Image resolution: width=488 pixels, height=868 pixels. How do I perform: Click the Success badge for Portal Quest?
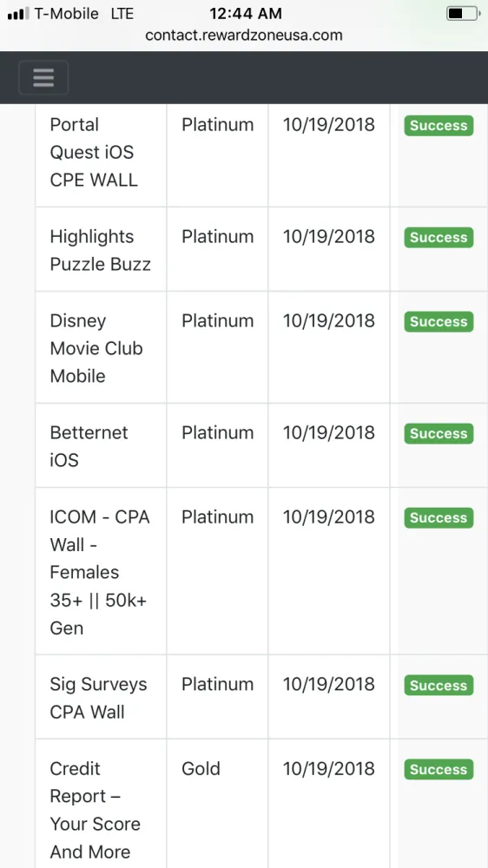pos(439,126)
